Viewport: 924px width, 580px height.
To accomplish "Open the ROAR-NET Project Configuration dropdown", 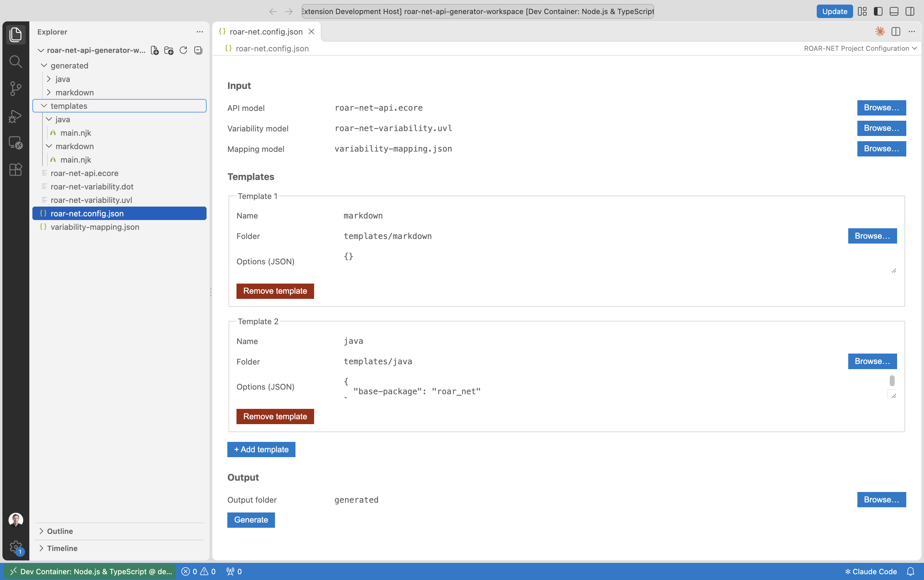I will pyautogui.click(x=860, y=48).
